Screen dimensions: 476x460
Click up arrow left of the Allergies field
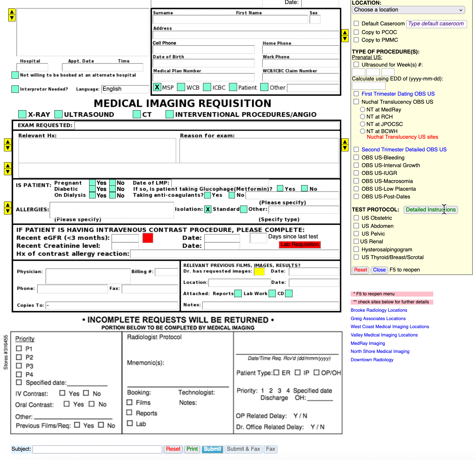8,205
